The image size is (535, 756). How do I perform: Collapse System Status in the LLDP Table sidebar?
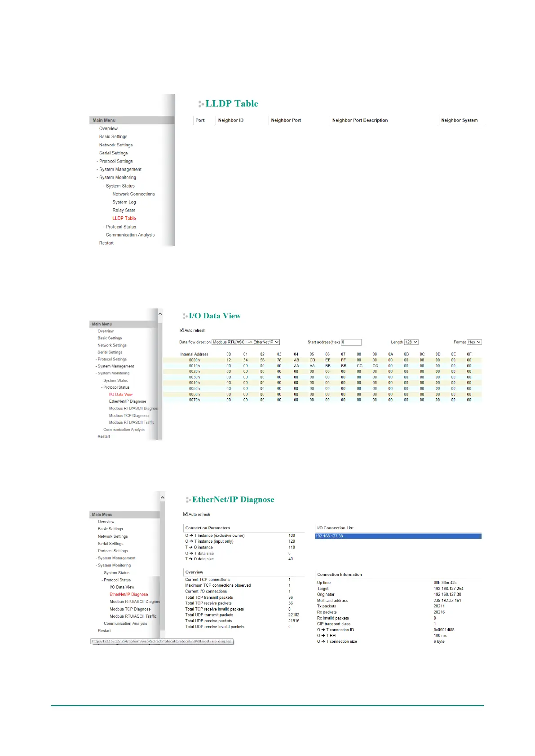coord(120,186)
